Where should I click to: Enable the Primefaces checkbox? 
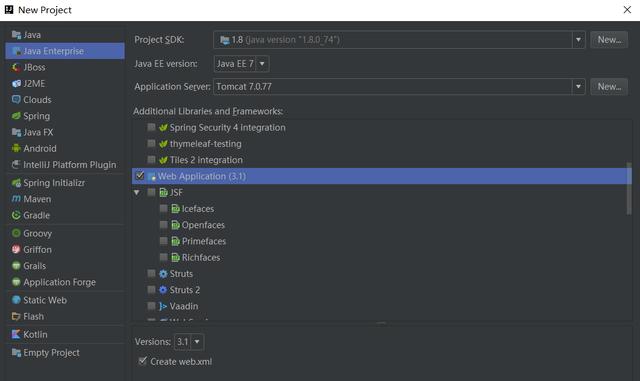click(x=164, y=241)
